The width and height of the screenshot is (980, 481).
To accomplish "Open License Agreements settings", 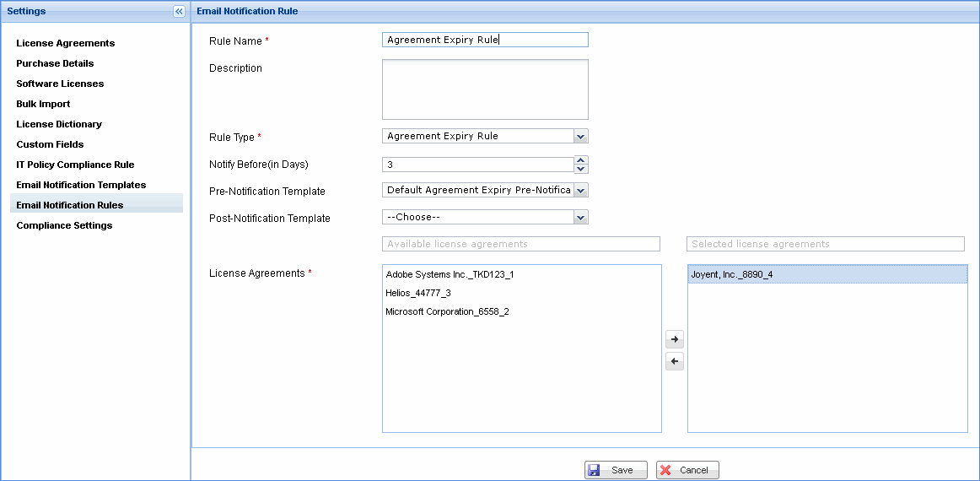I will (66, 43).
